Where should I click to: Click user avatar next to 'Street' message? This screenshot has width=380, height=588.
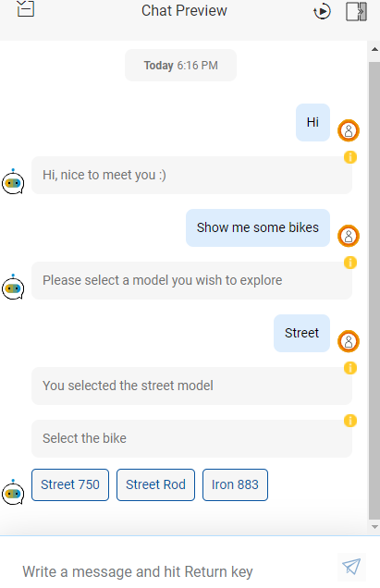point(349,341)
